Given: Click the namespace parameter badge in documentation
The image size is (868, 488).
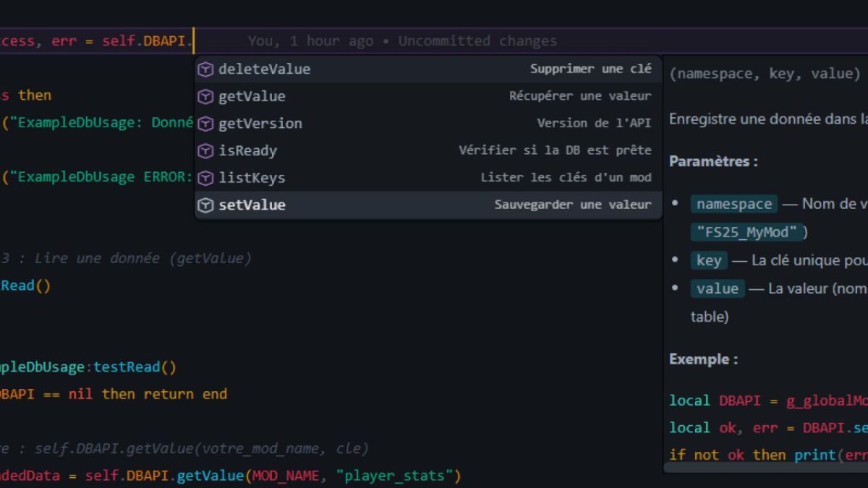Looking at the screenshot, I should tap(733, 204).
